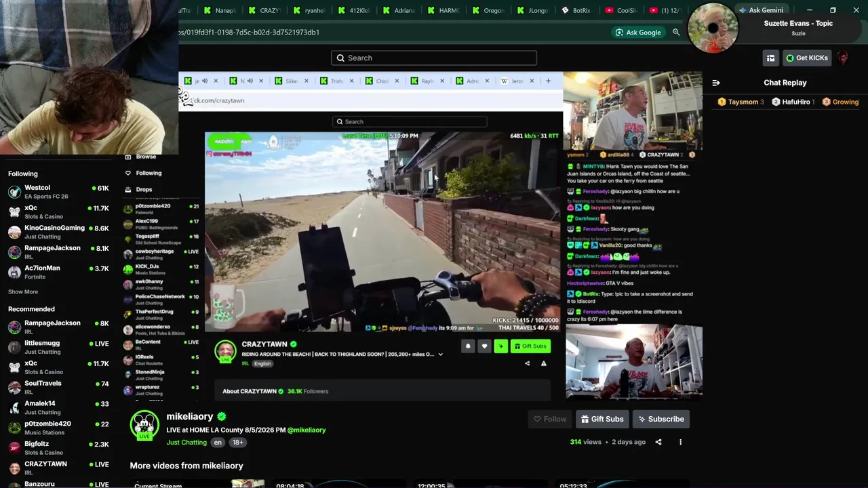Viewport: 868px width, 488px height.
Task: Click the CRAZYTAWN avatar in embedded stream
Action: point(225,351)
